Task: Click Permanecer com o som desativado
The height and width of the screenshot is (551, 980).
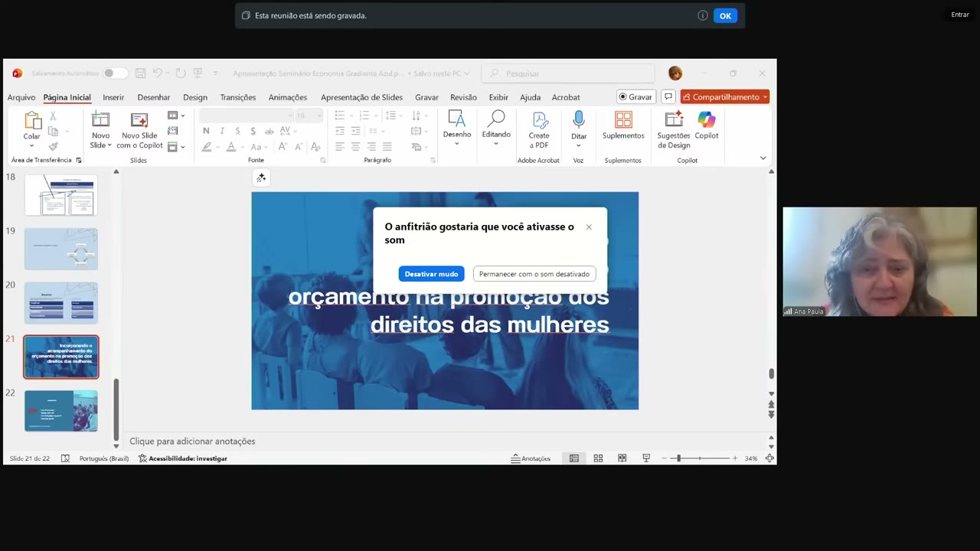Action: coord(534,274)
